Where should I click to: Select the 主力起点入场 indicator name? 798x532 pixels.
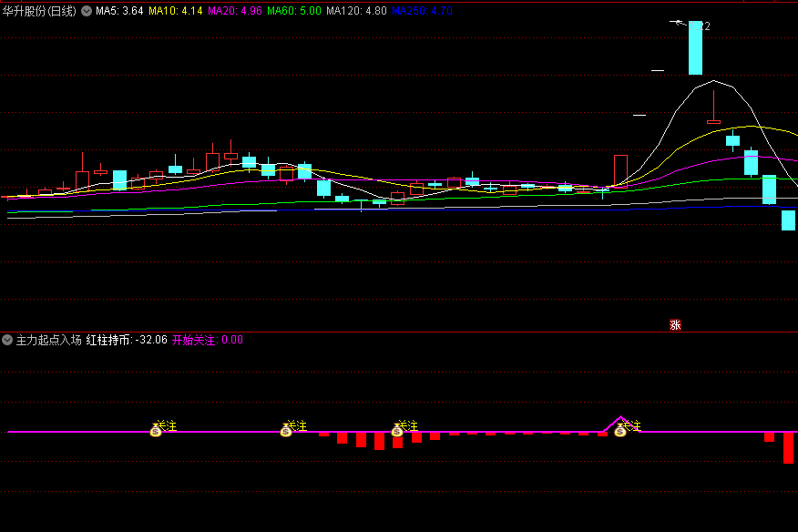pos(49,340)
